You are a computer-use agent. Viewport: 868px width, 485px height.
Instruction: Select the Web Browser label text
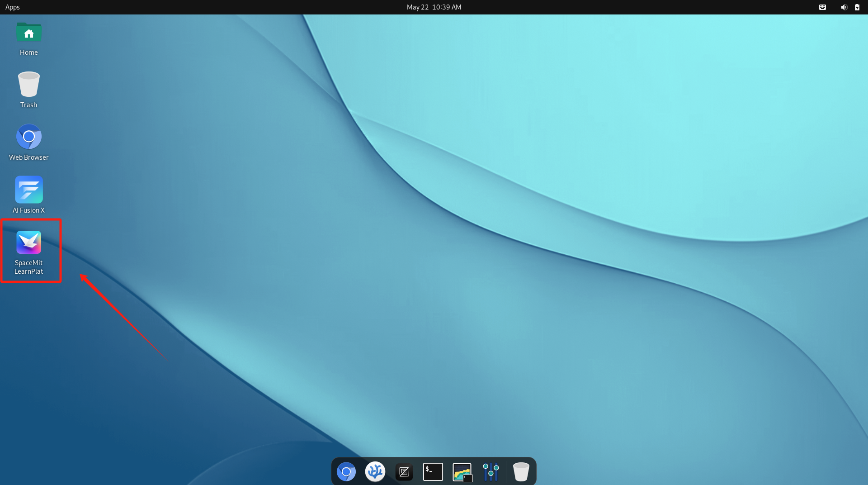tap(29, 157)
